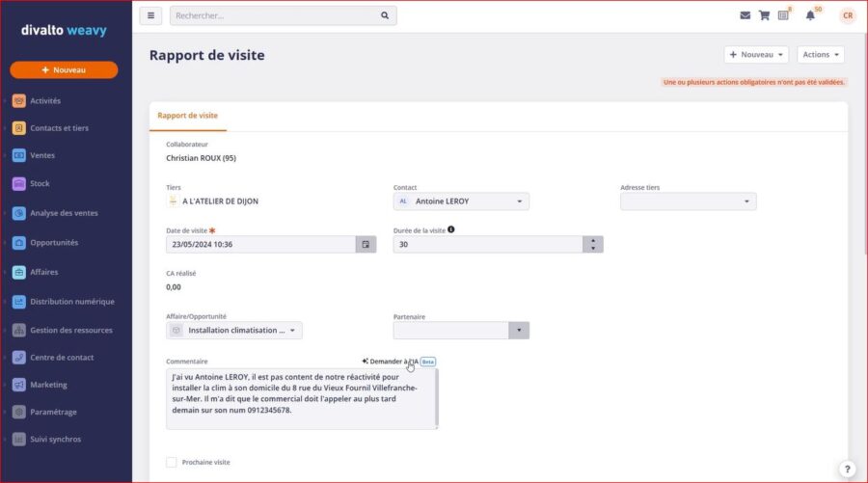
Task: Click the search magnifier icon
Action: pos(385,15)
